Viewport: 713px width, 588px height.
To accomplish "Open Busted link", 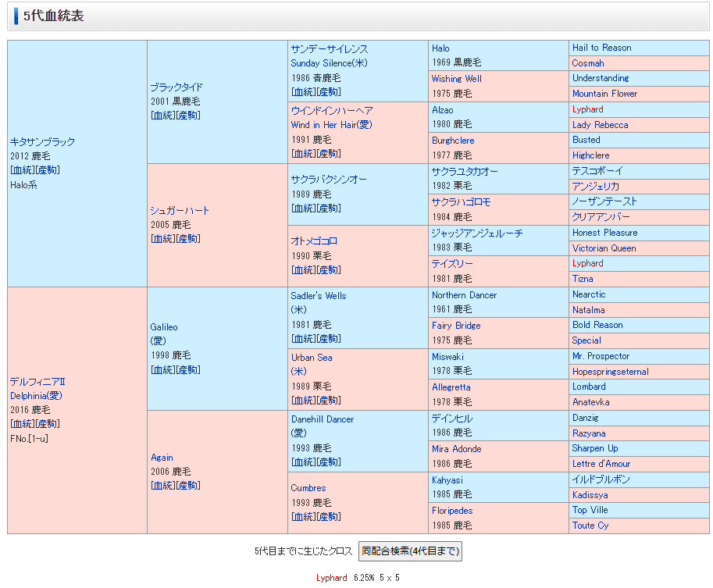I will click(586, 140).
